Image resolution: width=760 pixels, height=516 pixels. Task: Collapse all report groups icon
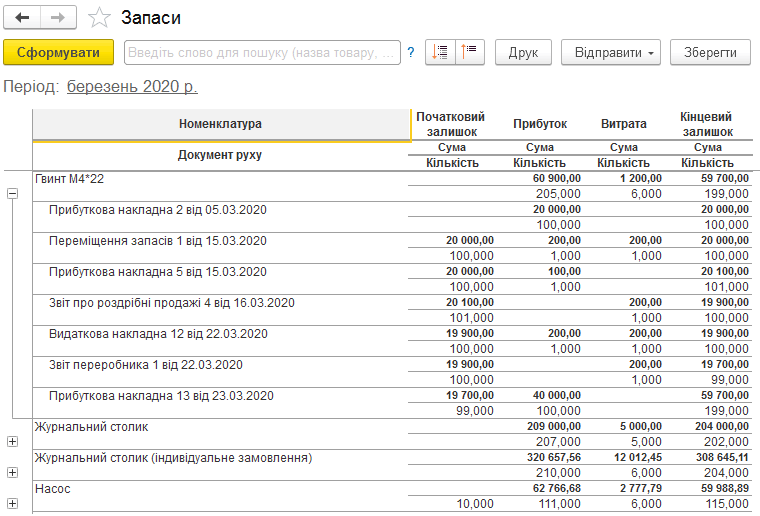pos(470,52)
